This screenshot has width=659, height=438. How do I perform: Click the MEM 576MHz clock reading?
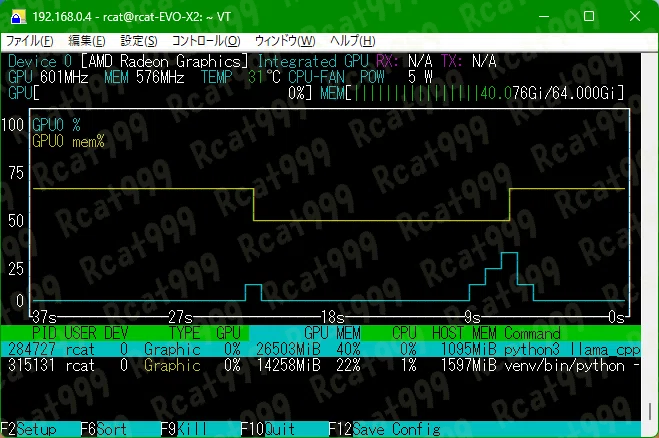coord(144,77)
